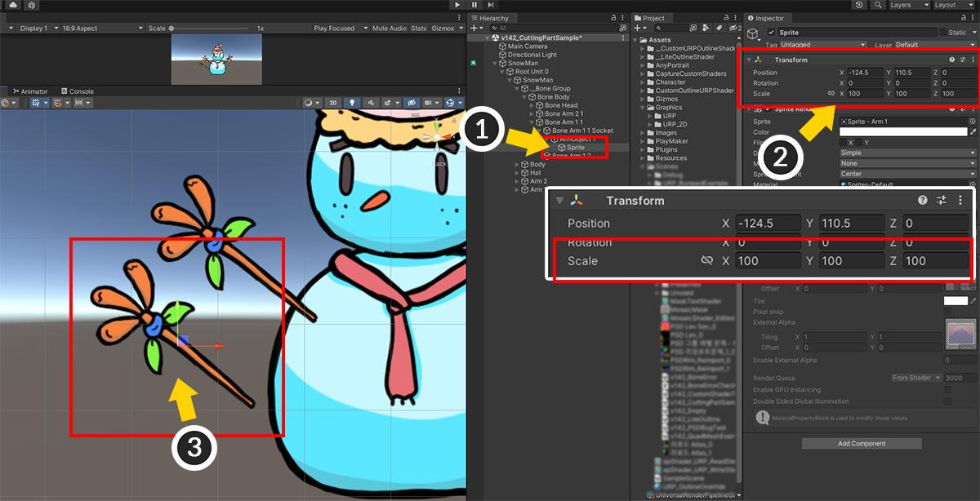Pause the game playback
The image size is (980, 501).
(474, 5)
